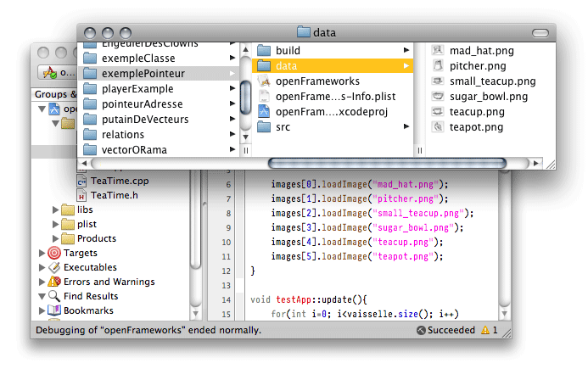Click the Executables group icon
Viewport: 588px width, 380px height.
[54, 267]
